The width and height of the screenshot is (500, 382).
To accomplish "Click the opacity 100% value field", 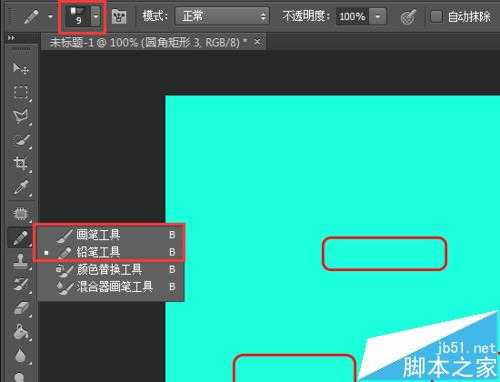I will pyautogui.click(x=352, y=16).
